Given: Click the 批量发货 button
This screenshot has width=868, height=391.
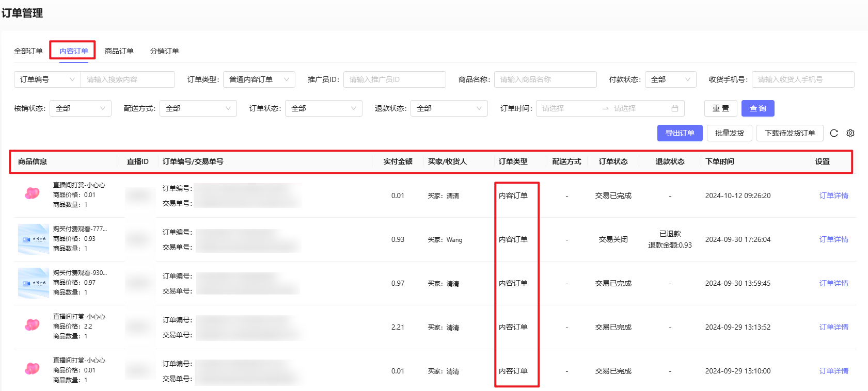Looking at the screenshot, I should (729, 133).
